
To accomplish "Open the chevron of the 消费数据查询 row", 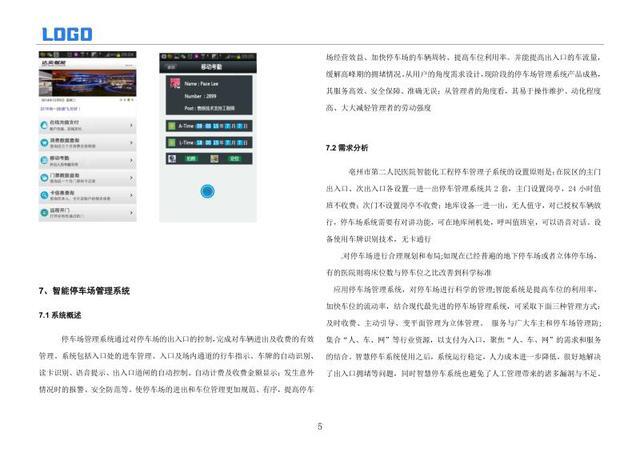I will coord(131,143).
